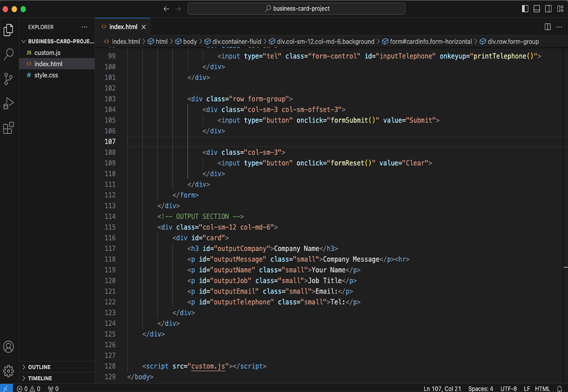Click the business-card-project command center search box

[296, 9]
